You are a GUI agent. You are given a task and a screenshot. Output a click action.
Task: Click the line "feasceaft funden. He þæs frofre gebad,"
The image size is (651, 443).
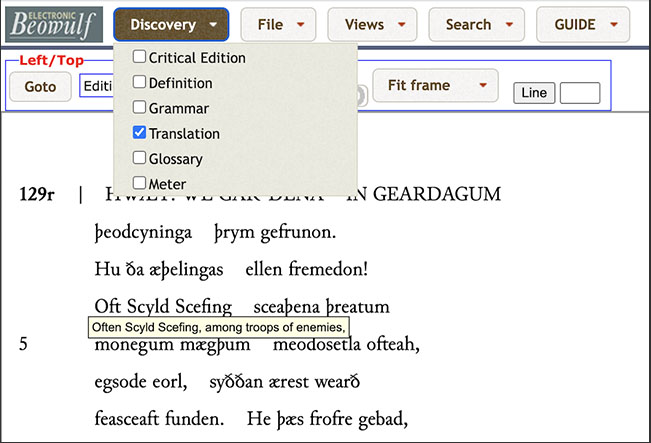coord(251,419)
